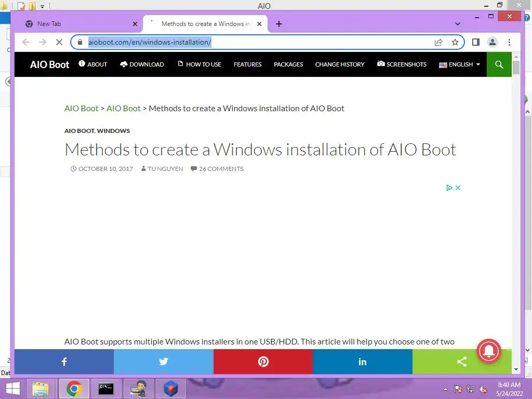
Task: Open the AIO BOOT category link
Action: (79, 130)
